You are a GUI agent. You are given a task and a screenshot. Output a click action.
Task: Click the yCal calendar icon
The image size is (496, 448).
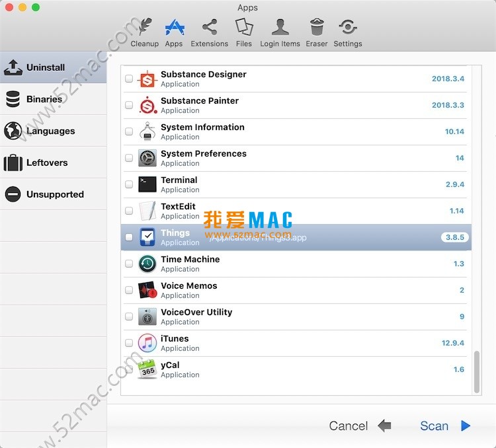coord(147,369)
